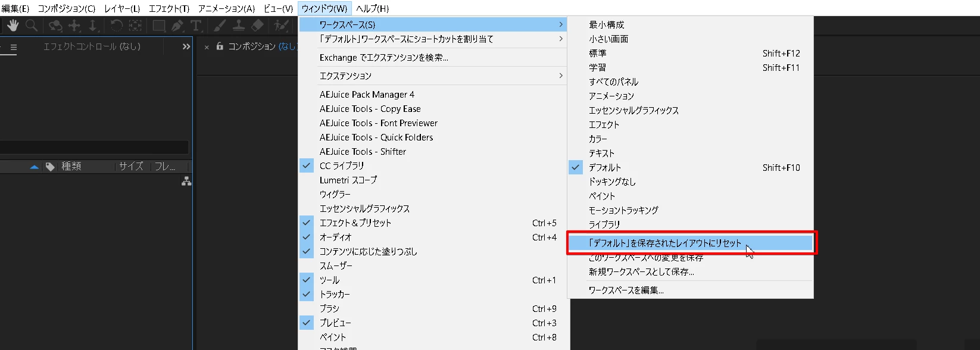Screen dimensions: 980x350
Task: Close the ウィンドウ(W) menu from the menu bar
Action: pyautogui.click(x=324, y=8)
